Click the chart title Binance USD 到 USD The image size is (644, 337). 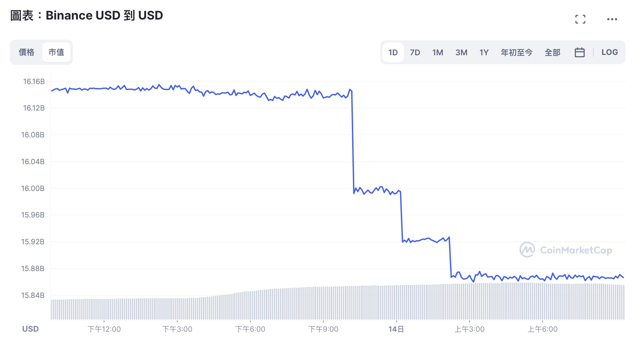(x=87, y=16)
